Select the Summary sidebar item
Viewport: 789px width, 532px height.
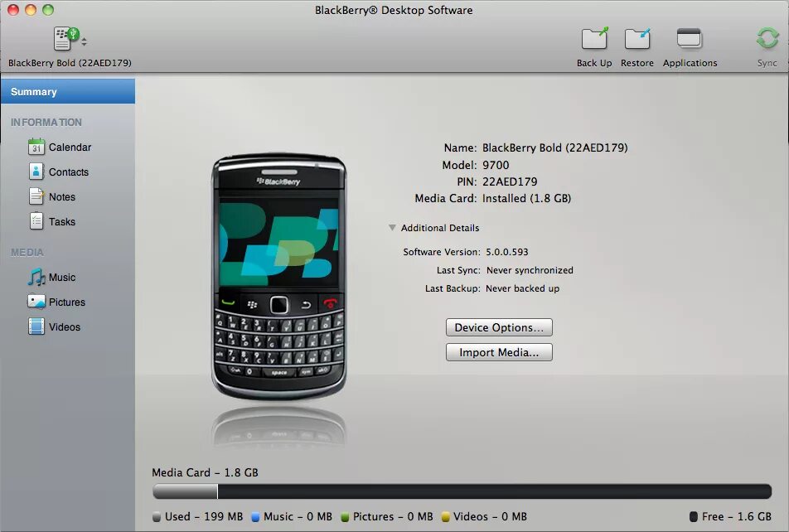68,91
